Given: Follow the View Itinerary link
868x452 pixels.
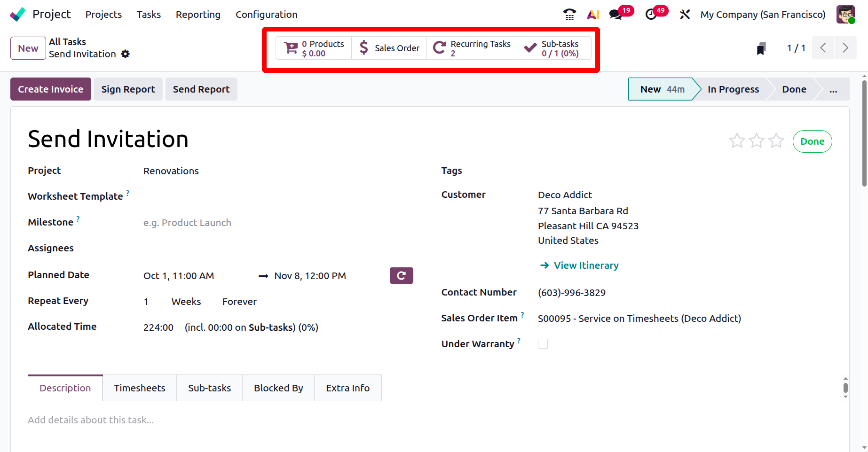Looking at the screenshot, I should 586,265.
